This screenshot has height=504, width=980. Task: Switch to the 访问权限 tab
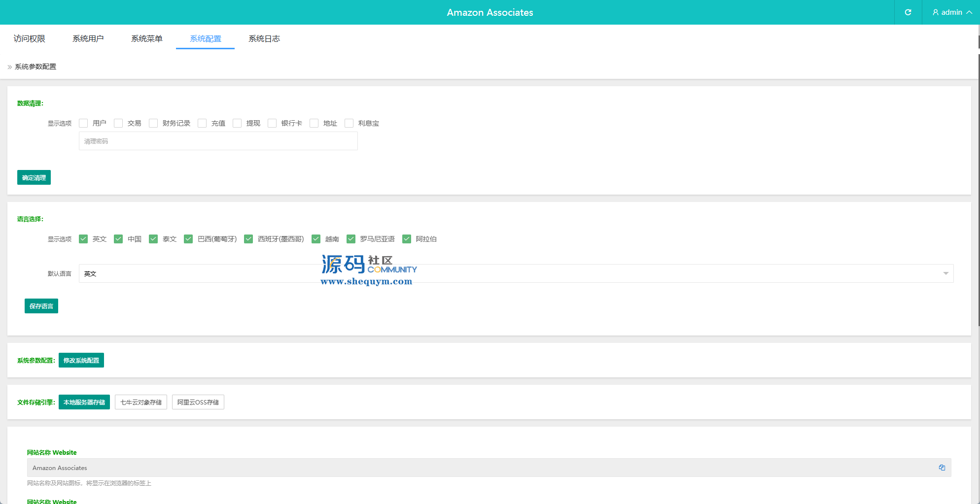click(30, 38)
